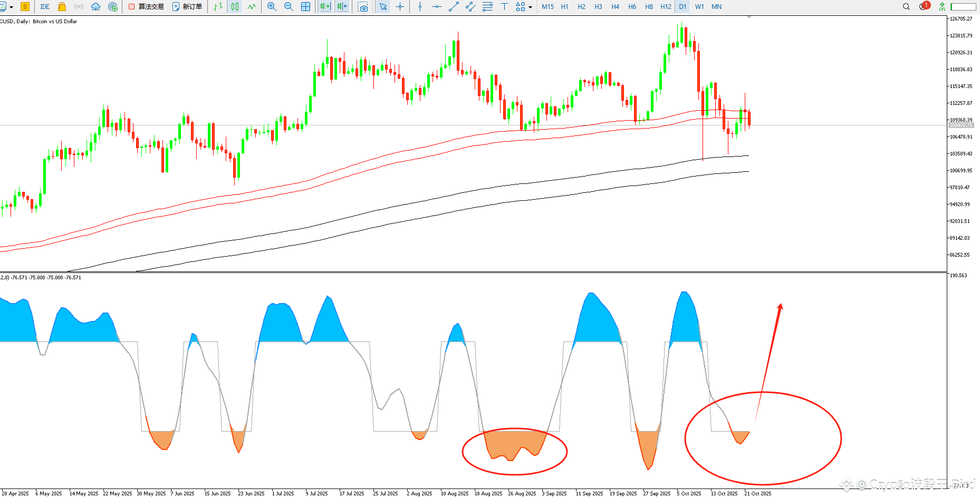Click the green LVL upgrade icon

point(941,7)
